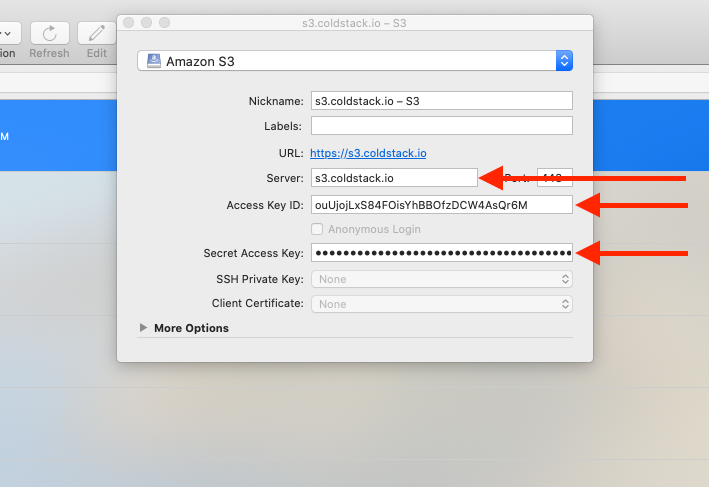Expand the More Options disclosure triangle

click(x=143, y=327)
